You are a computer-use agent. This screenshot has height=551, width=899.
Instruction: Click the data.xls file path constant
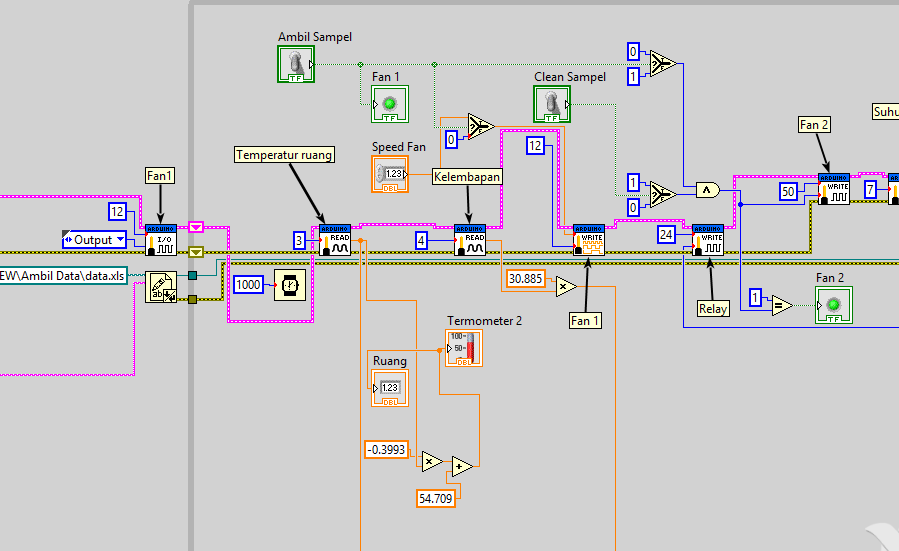[63, 276]
